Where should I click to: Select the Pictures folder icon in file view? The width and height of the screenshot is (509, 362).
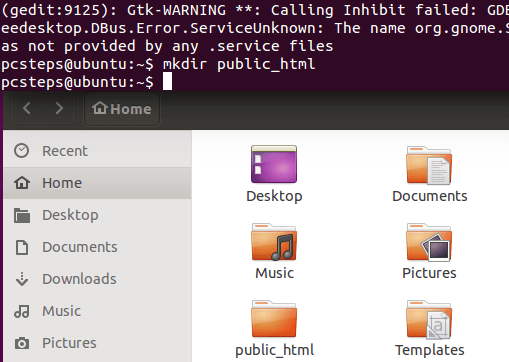(x=429, y=242)
